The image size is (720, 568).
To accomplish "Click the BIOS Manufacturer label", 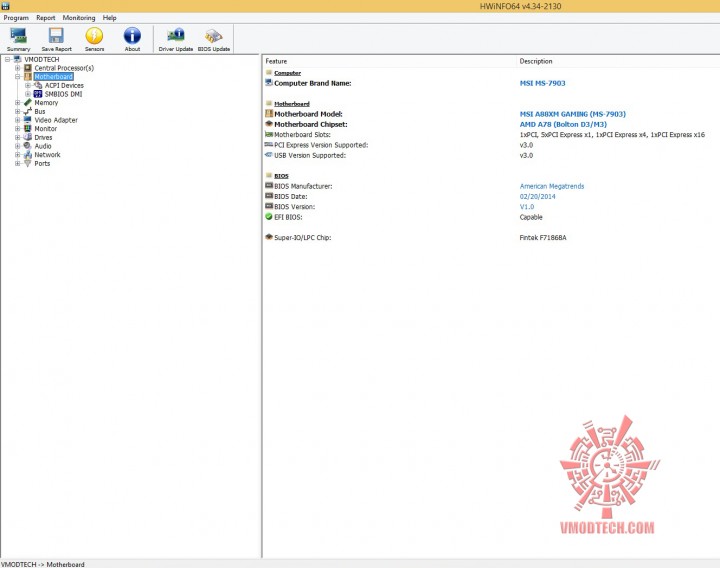I will click(303, 186).
